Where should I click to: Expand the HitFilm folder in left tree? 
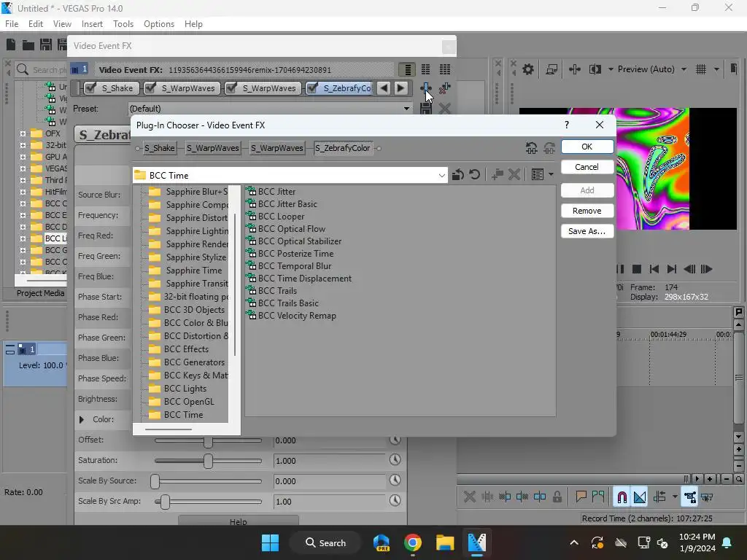pos(23,192)
